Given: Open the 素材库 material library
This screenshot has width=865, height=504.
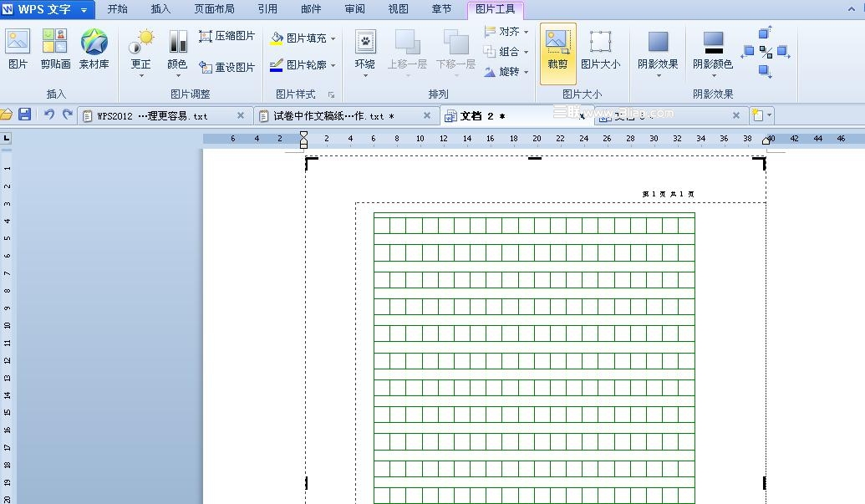Looking at the screenshot, I should pyautogui.click(x=94, y=49).
